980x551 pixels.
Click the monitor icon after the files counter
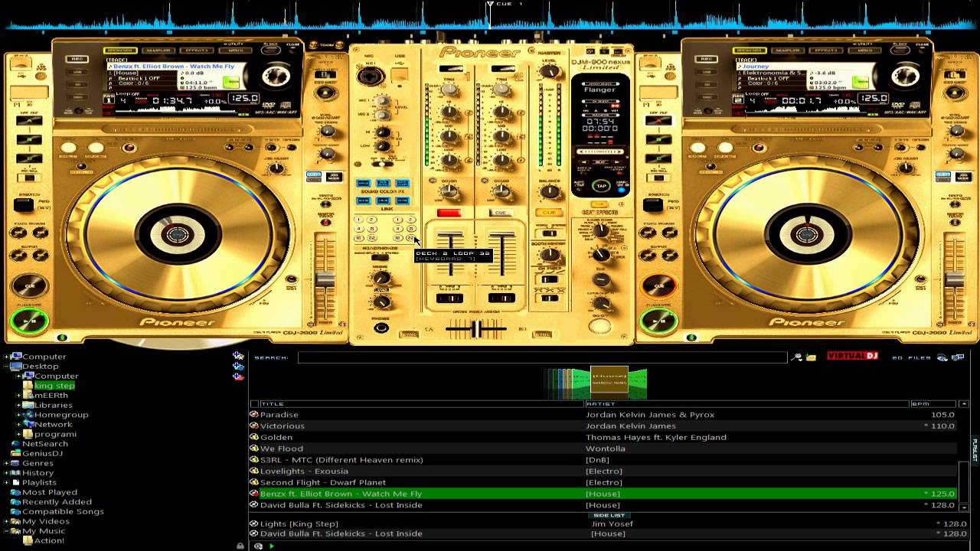click(957, 357)
